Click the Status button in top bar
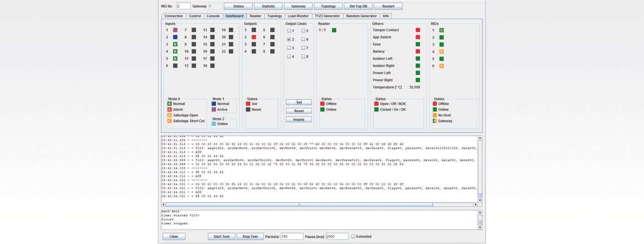 click(238, 6)
